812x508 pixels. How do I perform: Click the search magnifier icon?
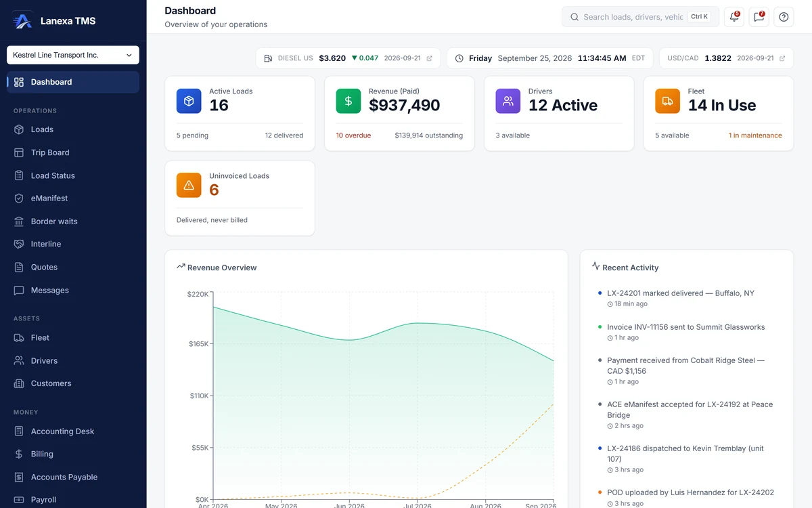click(x=574, y=17)
